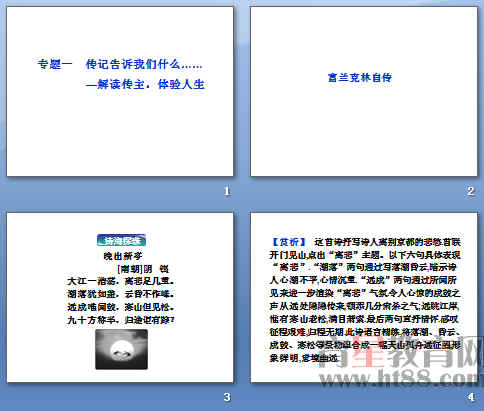This screenshot has width=484, height=411.
Task: Select the slide 4 thumbnail with the 赏析 paragraph
Action: [x=364, y=297]
